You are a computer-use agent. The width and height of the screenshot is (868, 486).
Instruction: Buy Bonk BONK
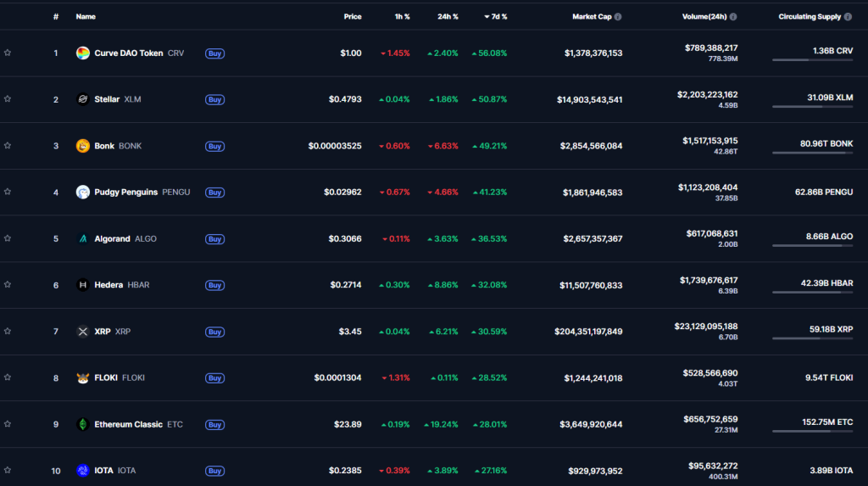click(x=214, y=146)
